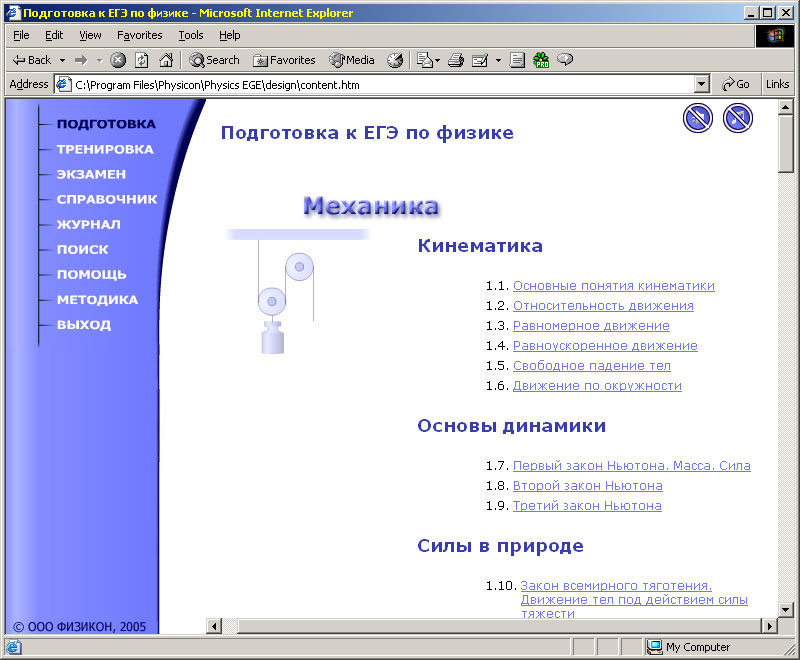800x660 pixels.
Task: Open link Равномерное движение
Action: coord(591,325)
